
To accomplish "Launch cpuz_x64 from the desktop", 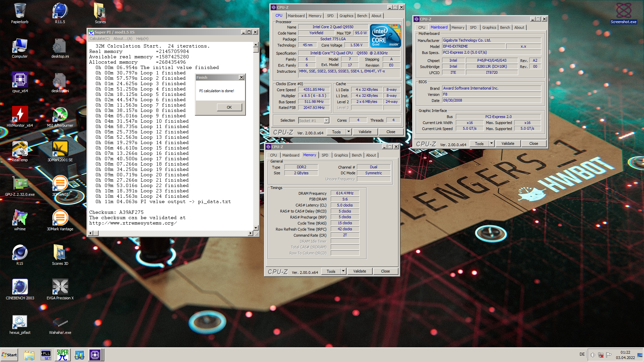I will pyautogui.click(x=20, y=82).
